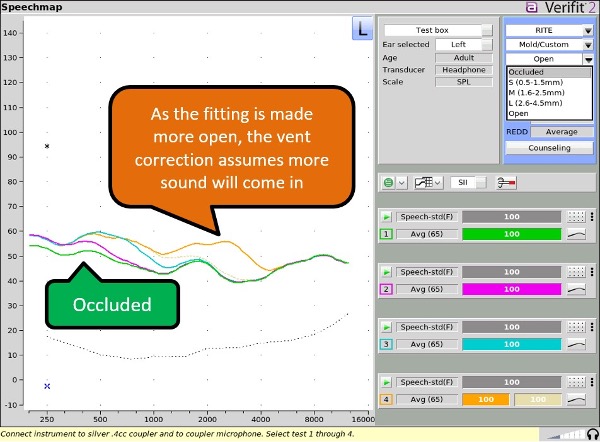Toggle test 2 numbered box
This screenshot has width=600, height=442.
pyautogui.click(x=386, y=289)
